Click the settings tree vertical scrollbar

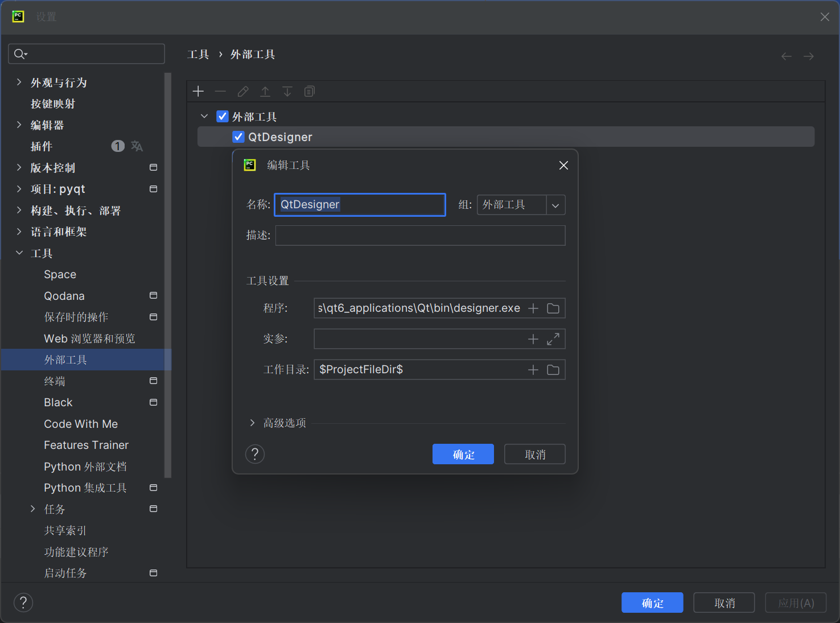(x=167, y=275)
